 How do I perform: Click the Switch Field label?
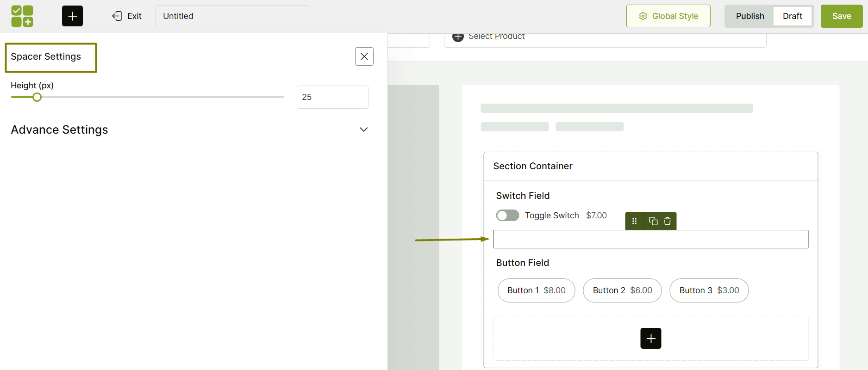[x=523, y=196]
